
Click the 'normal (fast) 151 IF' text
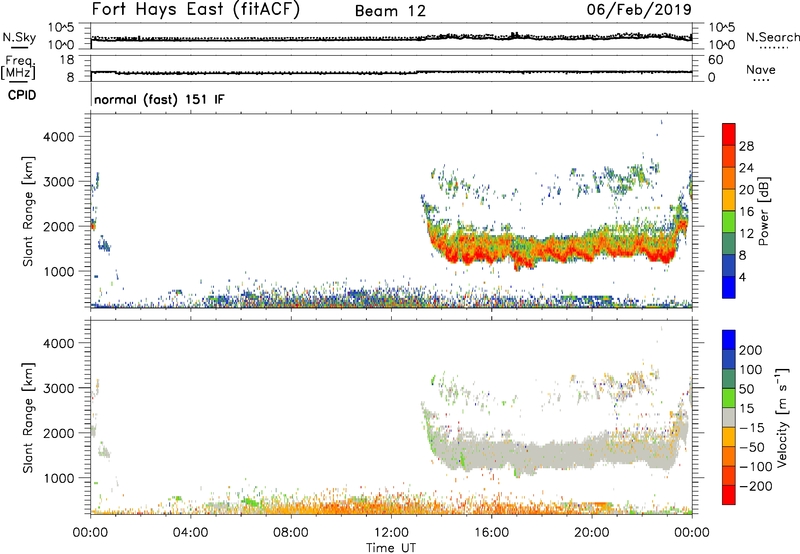159,99
